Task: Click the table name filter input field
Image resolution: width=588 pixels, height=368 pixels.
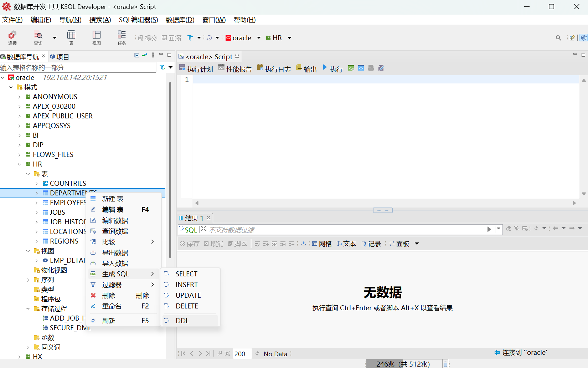Action: point(78,68)
